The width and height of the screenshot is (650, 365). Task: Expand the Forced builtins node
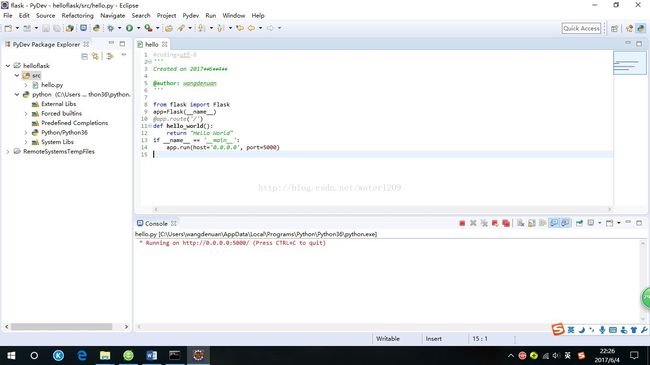click(26, 114)
